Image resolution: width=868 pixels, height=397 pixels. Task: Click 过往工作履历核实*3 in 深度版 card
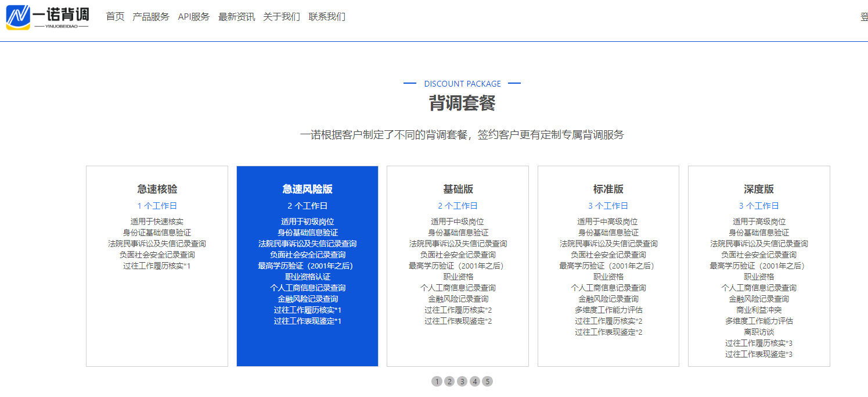coord(759,343)
